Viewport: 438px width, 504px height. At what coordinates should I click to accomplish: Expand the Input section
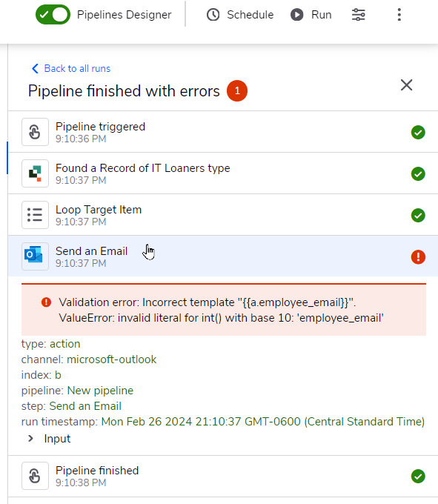[x=50, y=439]
